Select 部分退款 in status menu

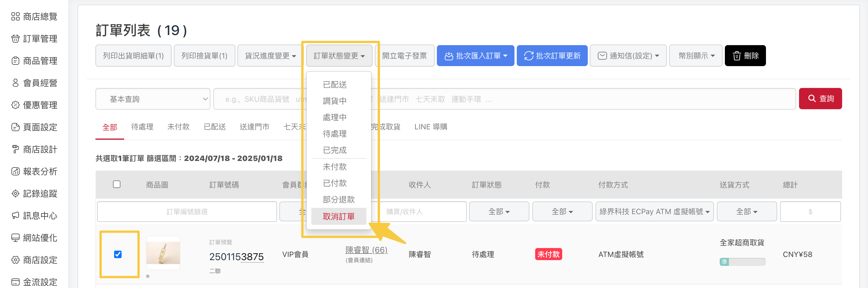[339, 200]
